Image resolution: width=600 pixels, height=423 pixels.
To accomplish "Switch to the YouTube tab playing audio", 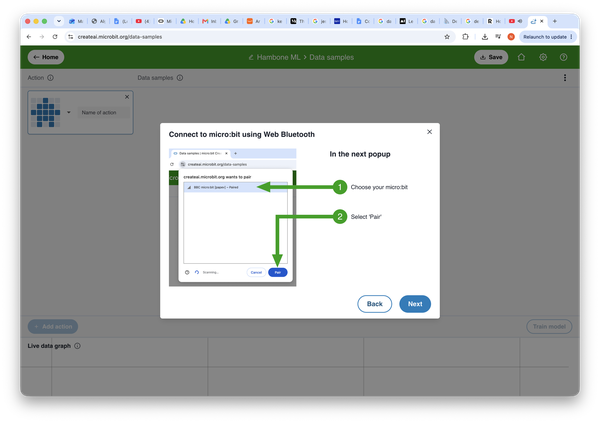I will [x=515, y=21].
